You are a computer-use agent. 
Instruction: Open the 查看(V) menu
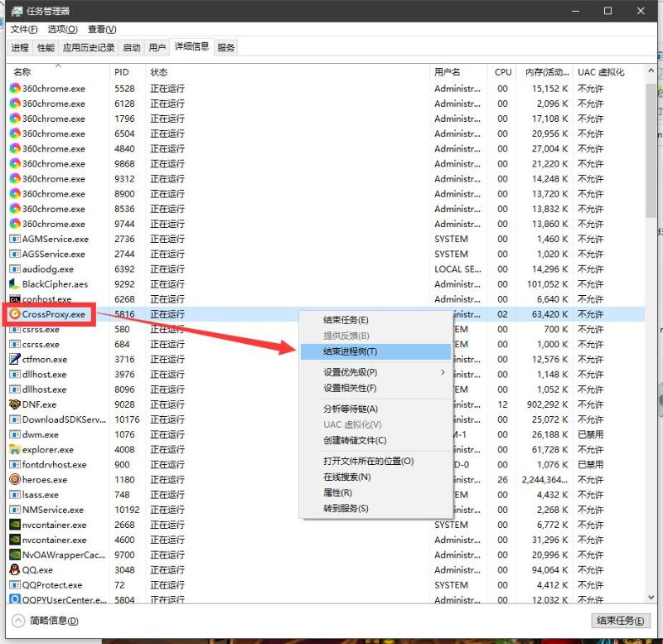tap(102, 29)
